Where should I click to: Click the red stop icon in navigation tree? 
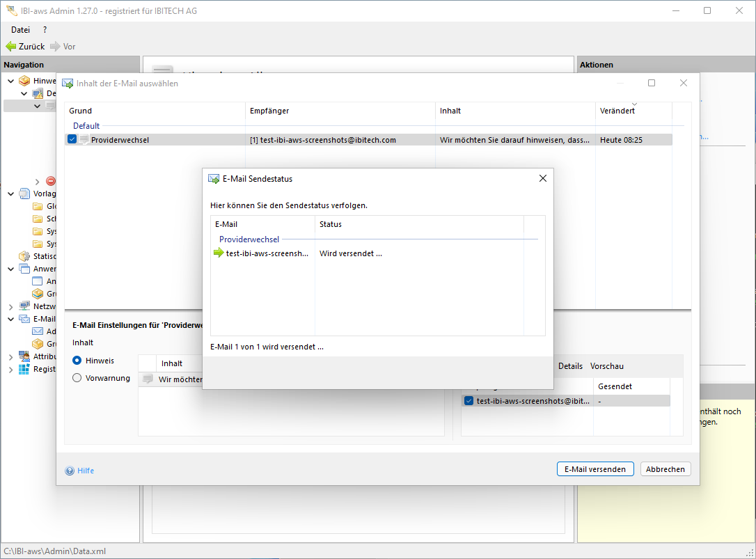[51, 181]
